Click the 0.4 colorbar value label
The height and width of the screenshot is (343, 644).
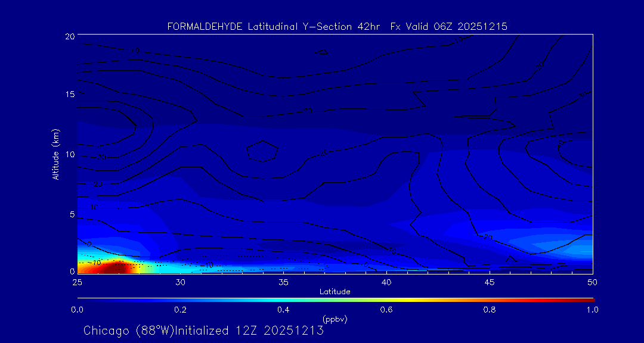[x=283, y=310]
